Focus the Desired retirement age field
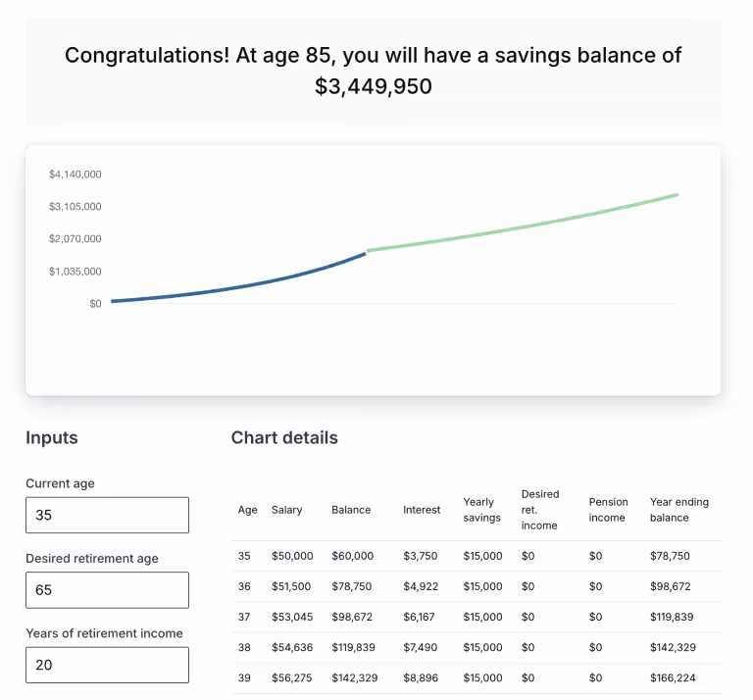The width and height of the screenshot is (753, 700). pos(107,590)
